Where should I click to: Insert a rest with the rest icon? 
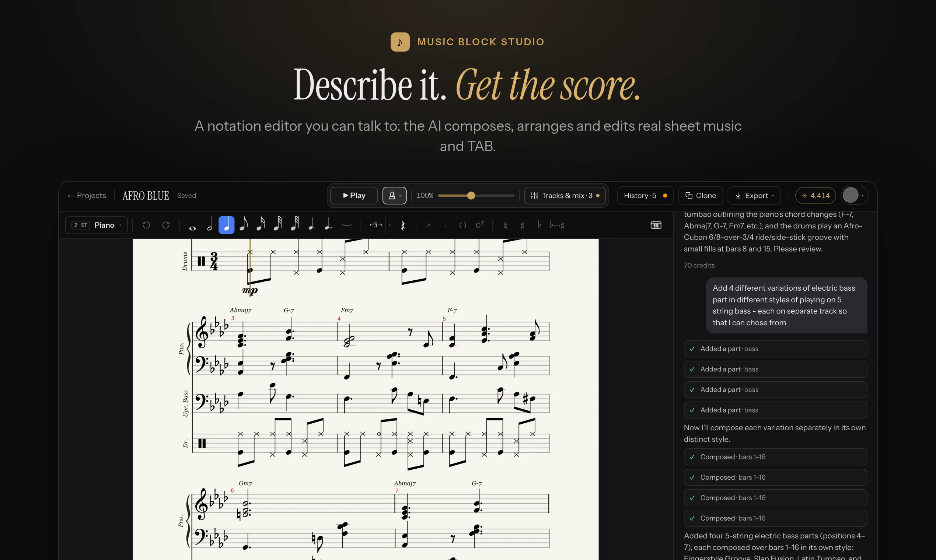[403, 225]
